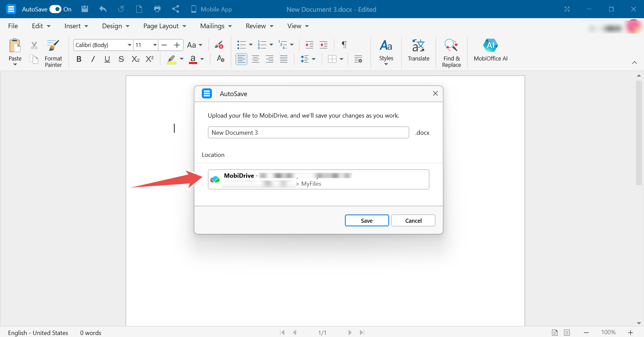Image resolution: width=644 pixels, height=337 pixels.
Task: Activate the Format Painter tool
Action: tap(53, 53)
